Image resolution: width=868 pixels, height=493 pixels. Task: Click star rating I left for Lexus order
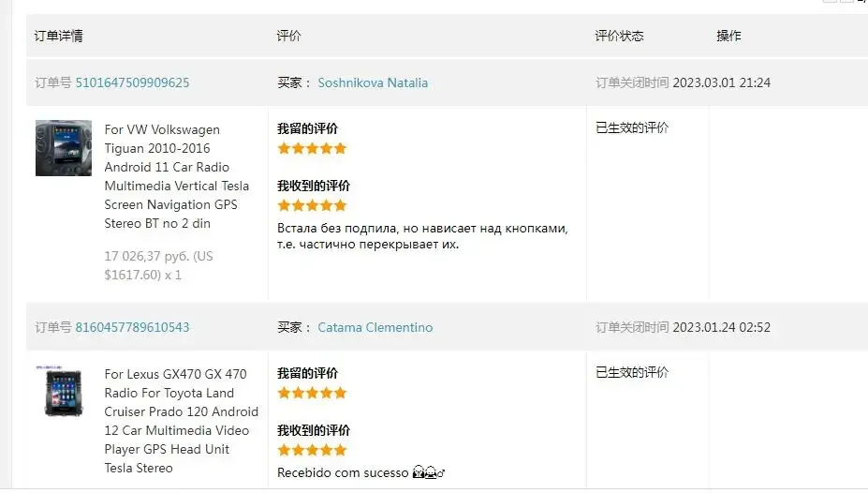pos(312,393)
